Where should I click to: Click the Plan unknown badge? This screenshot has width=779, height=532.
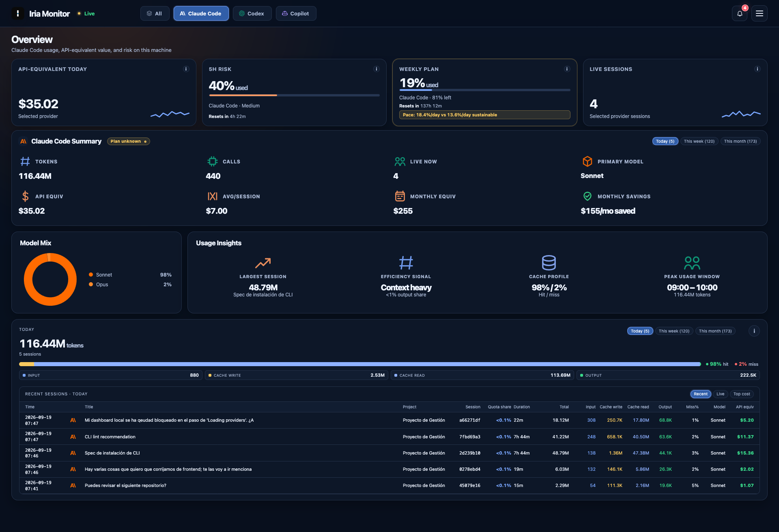tap(128, 141)
